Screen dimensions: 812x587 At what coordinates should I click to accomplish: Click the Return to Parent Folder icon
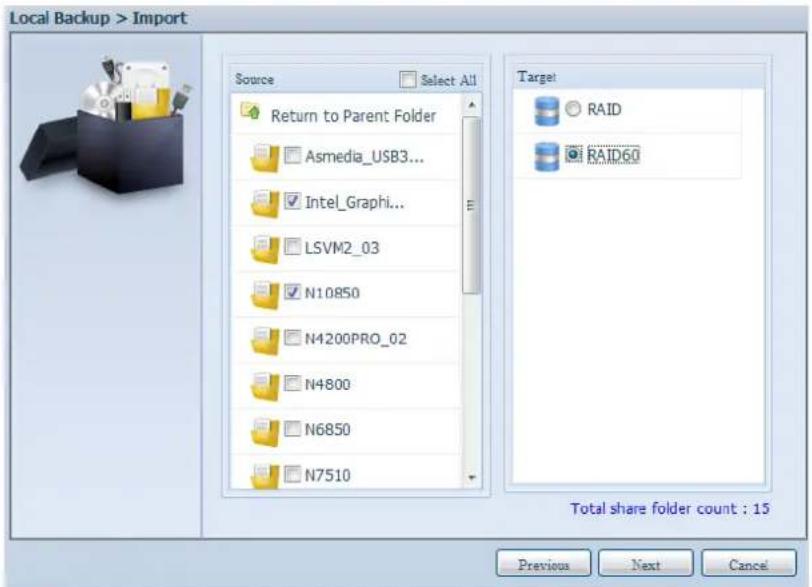pos(251,111)
